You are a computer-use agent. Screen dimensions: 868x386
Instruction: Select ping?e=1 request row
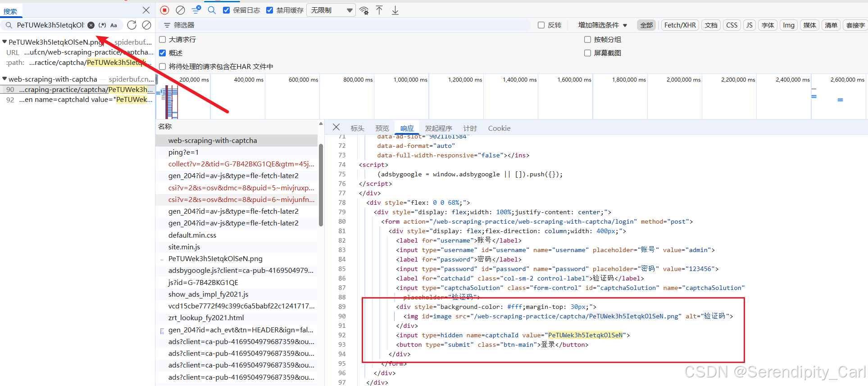point(236,152)
